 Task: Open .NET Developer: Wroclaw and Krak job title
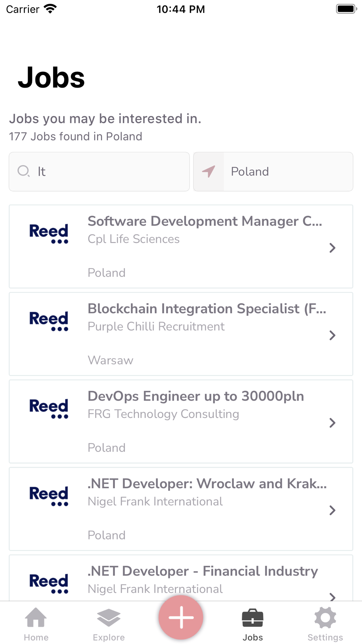pyautogui.click(x=207, y=484)
